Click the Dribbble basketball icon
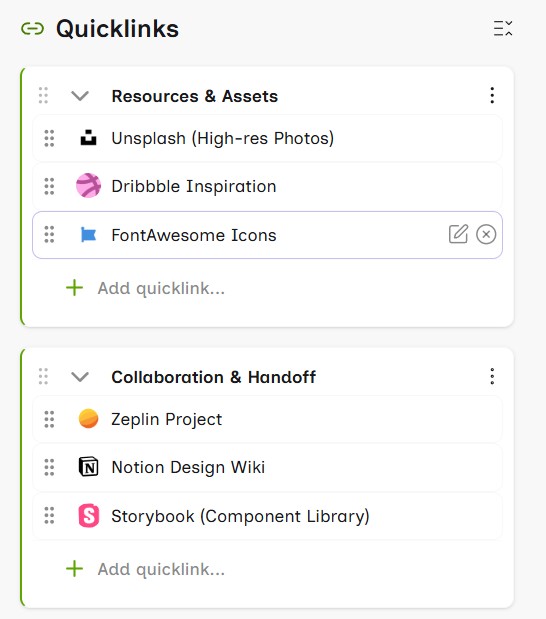Image resolution: width=546 pixels, height=619 pixels. pos(88,186)
